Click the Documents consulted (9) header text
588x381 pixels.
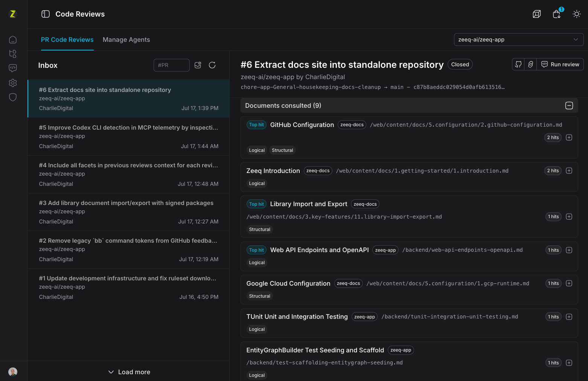coord(283,106)
